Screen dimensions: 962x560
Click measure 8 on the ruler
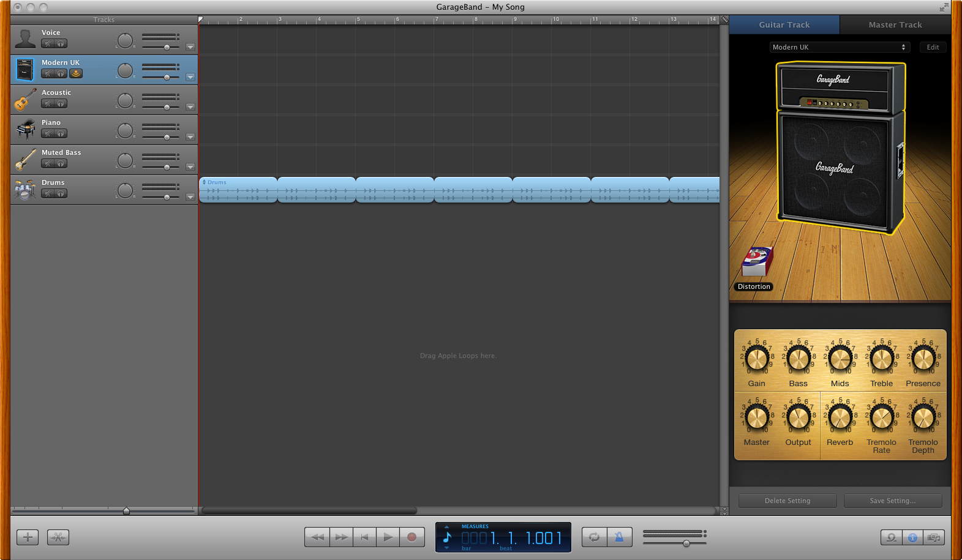click(476, 20)
